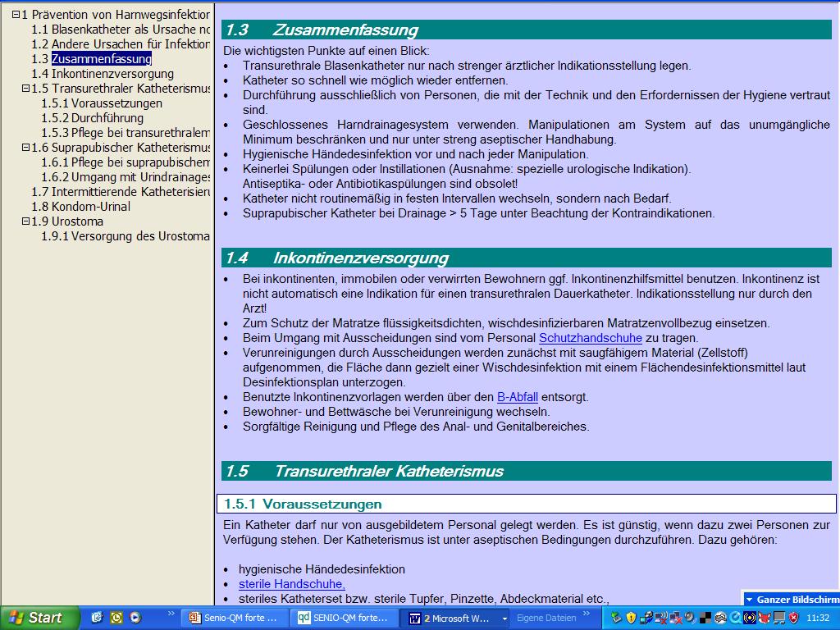Open the red fox tray icon
This screenshot has width=840, height=630.
[765, 618]
